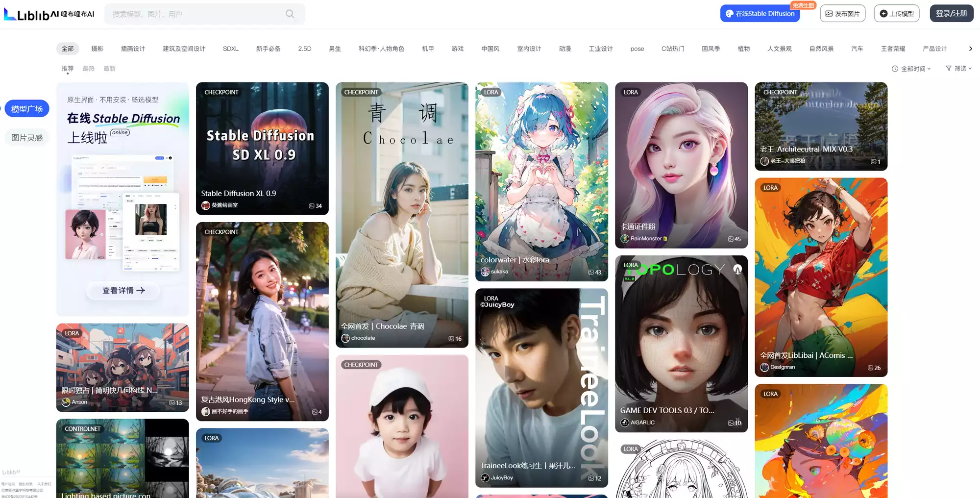Click 查看详情 on the promo banner
Image resolution: width=980 pixels, height=498 pixels.
point(123,290)
